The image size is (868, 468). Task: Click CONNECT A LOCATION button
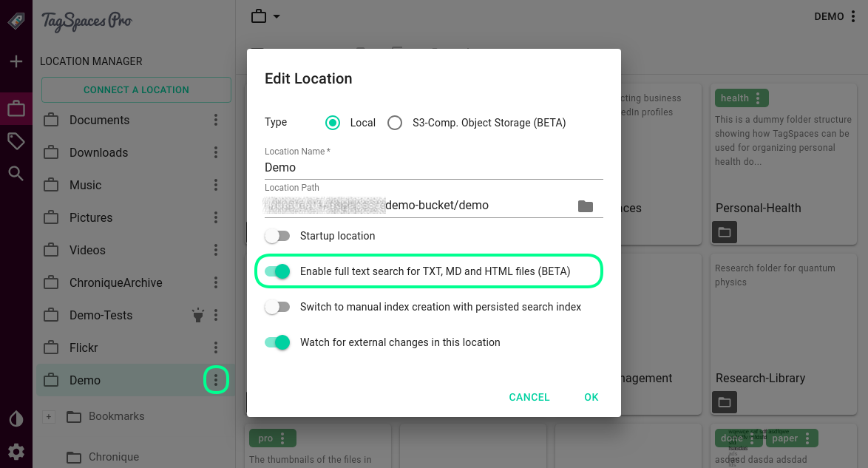[x=136, y=89]
